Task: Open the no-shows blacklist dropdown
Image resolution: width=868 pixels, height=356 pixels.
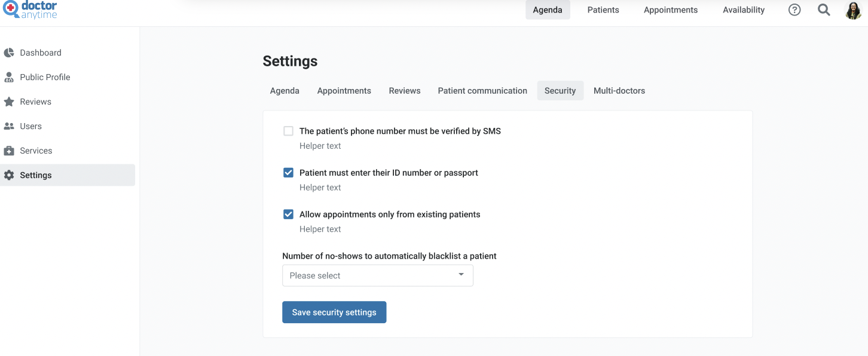Action: click(378, 275)
